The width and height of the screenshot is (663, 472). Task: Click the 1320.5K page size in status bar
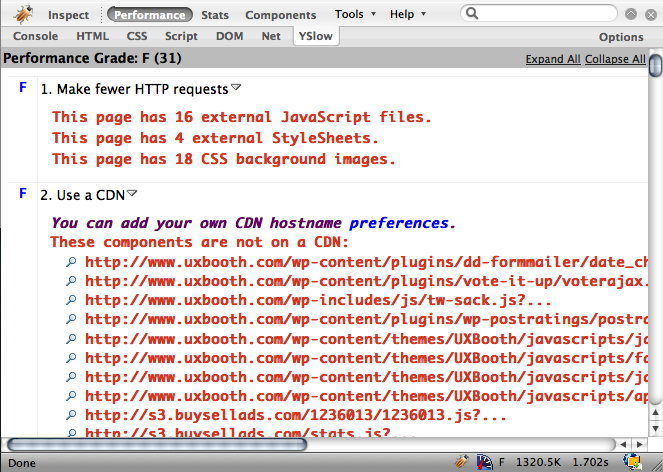[x=538, y=462]
